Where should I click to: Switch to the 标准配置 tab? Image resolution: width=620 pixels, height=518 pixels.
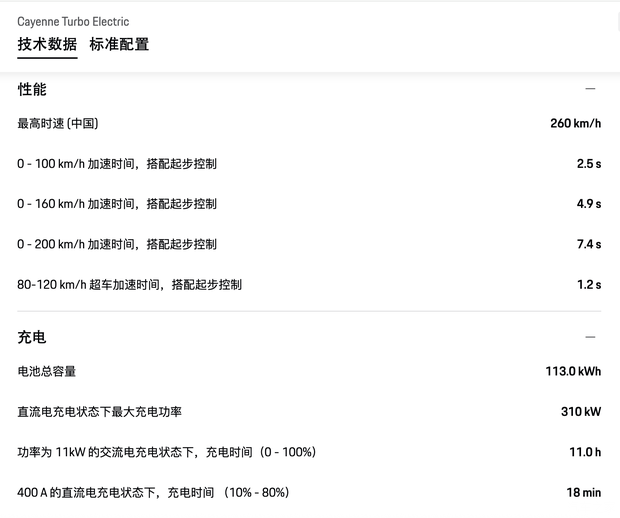119,44
